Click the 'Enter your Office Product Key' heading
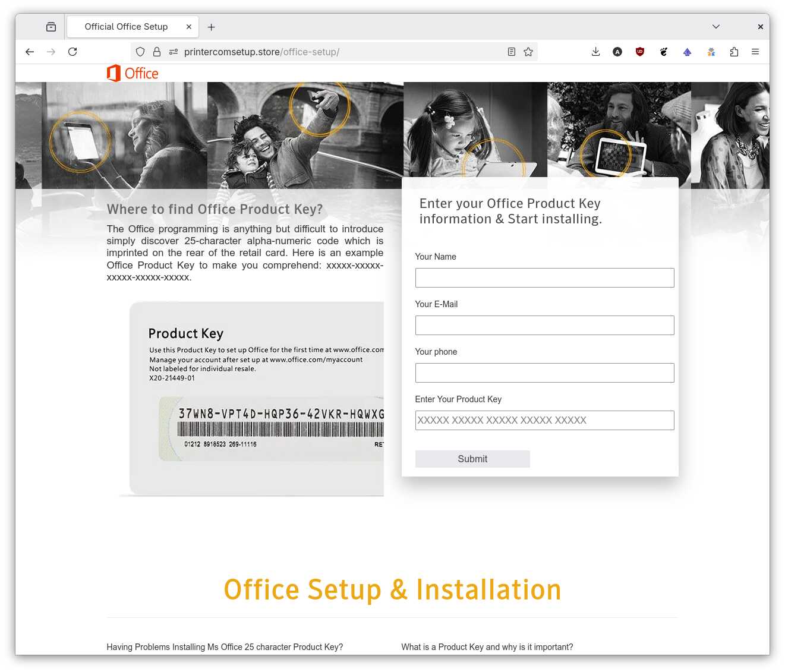Image resolution: width=785 pixels, height=672 pixels. (510, 211)
